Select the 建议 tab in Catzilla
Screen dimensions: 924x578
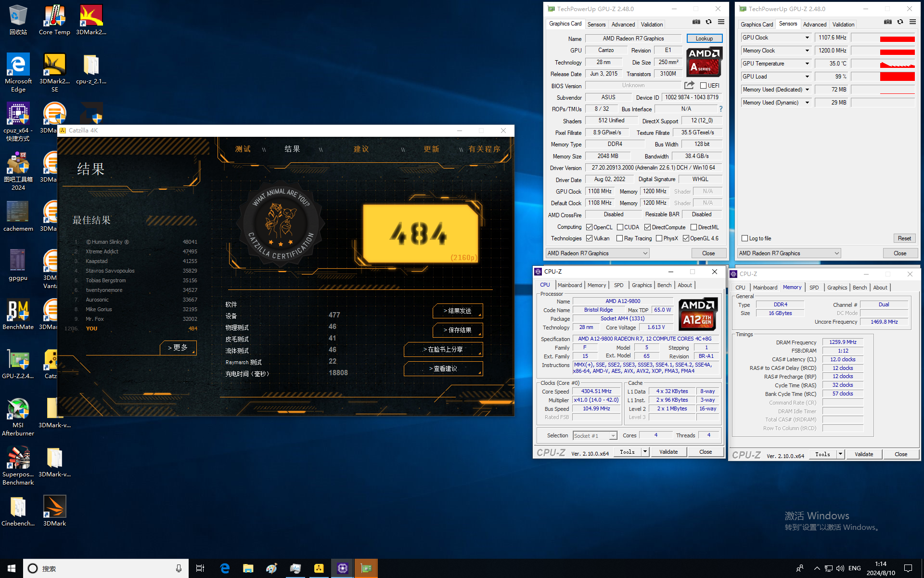pos(361,149)
